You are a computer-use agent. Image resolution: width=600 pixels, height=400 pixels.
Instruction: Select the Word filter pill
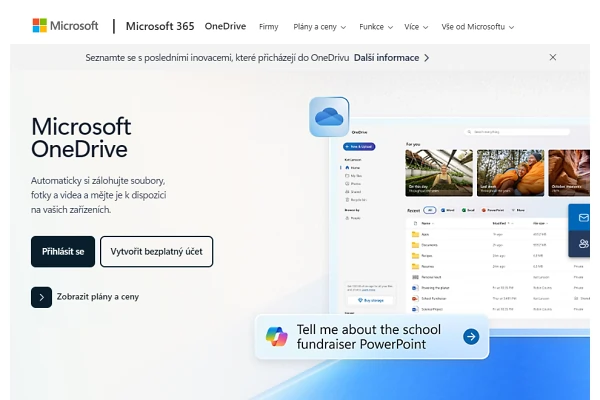448,210
